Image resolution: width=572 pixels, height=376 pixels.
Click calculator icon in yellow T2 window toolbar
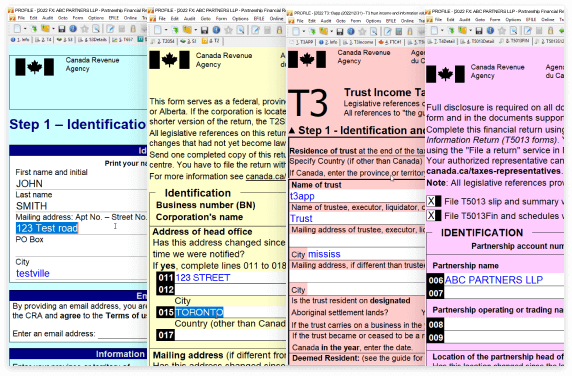coord(268,30)
